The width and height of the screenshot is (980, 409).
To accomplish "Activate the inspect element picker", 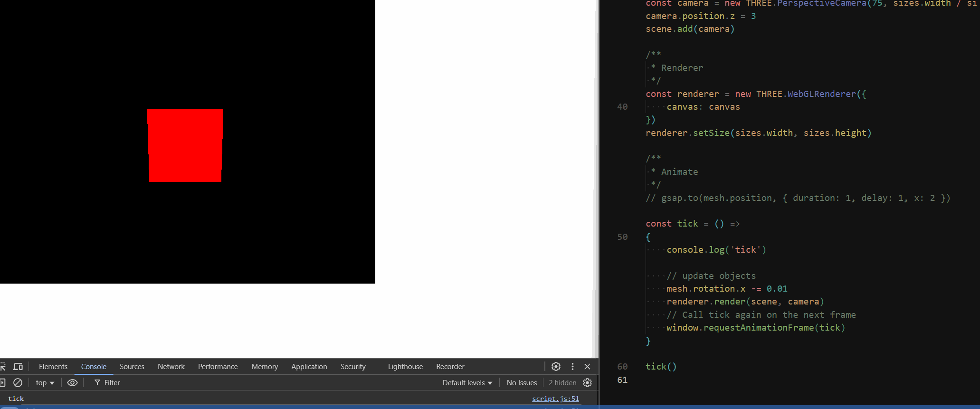I will click(3, 366).
